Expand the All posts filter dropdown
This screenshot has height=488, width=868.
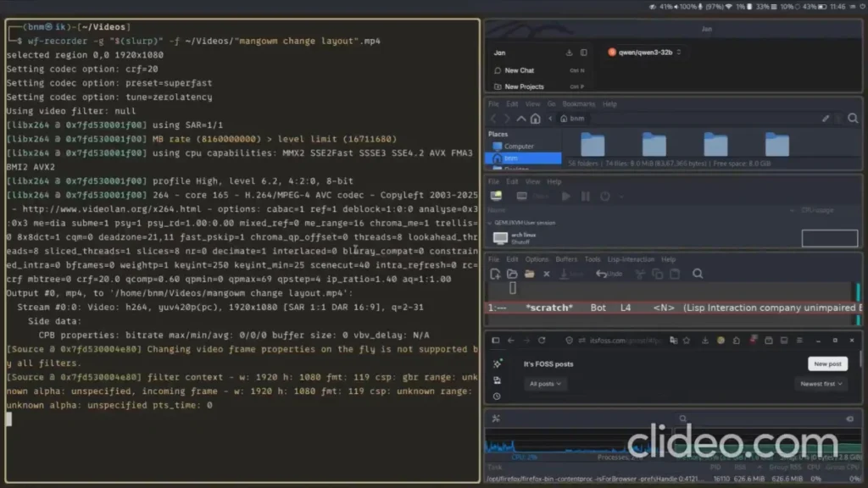click(545, 384)
